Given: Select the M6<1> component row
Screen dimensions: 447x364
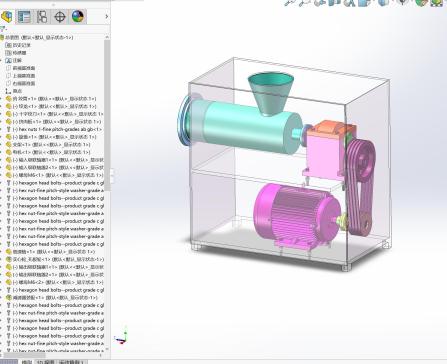Looking at the screenshot, I should 55,175.
